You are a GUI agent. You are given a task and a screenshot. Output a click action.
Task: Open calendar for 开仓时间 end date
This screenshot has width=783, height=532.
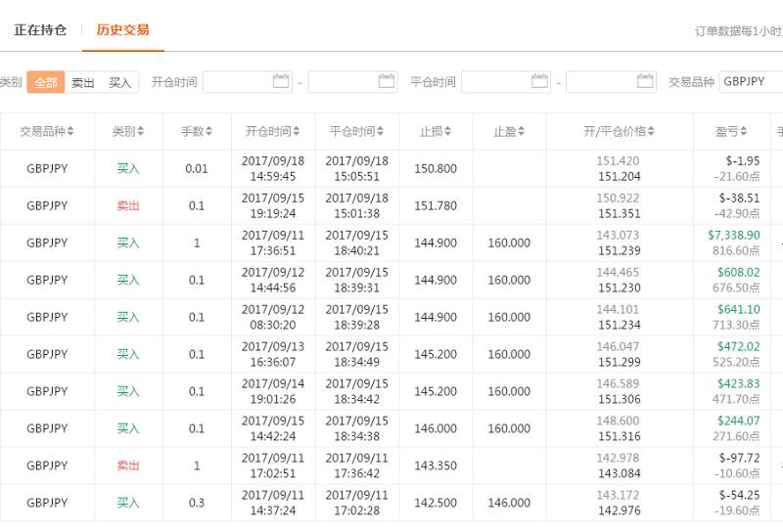click(387, 81)
